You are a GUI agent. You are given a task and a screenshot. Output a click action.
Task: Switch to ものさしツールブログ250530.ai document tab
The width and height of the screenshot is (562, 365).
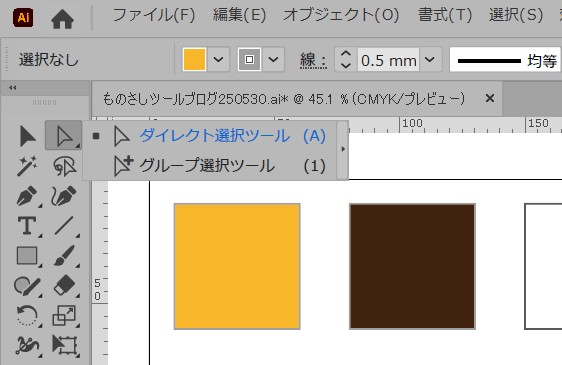tap(284, 98)
